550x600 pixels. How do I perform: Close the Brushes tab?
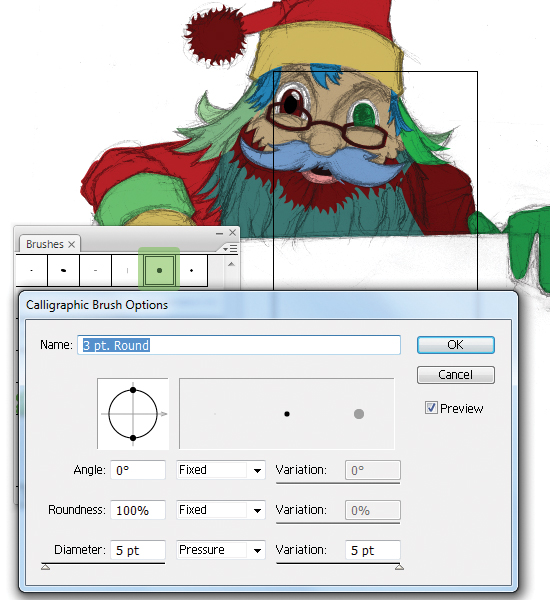(x=71, y=245)
